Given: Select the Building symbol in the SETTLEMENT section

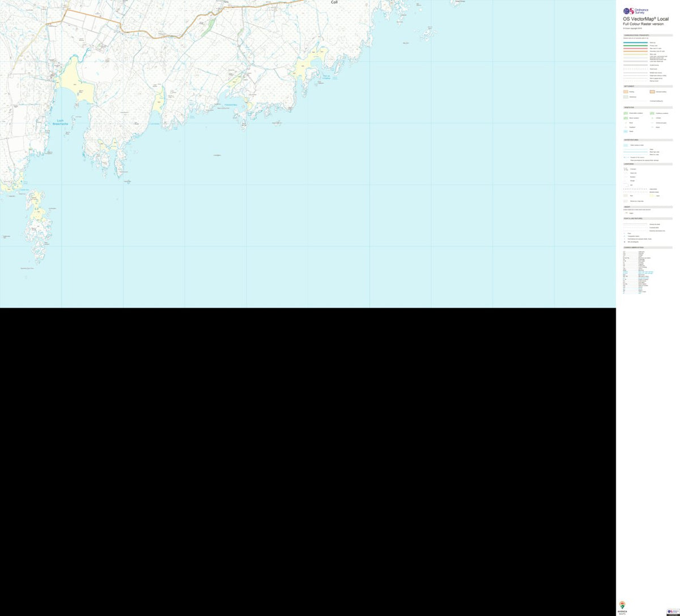Looking at the screenshot, I should coord(626,92).
